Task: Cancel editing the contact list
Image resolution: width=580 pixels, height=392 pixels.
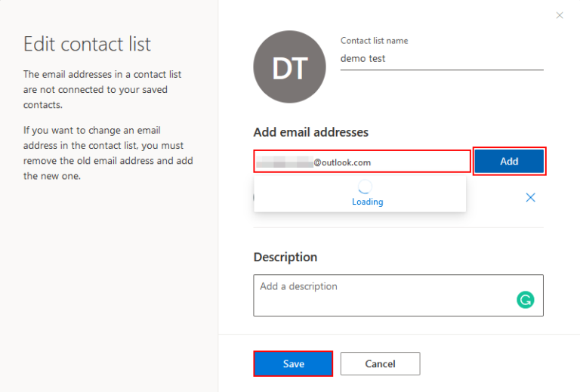Action: tap(381, 364)
